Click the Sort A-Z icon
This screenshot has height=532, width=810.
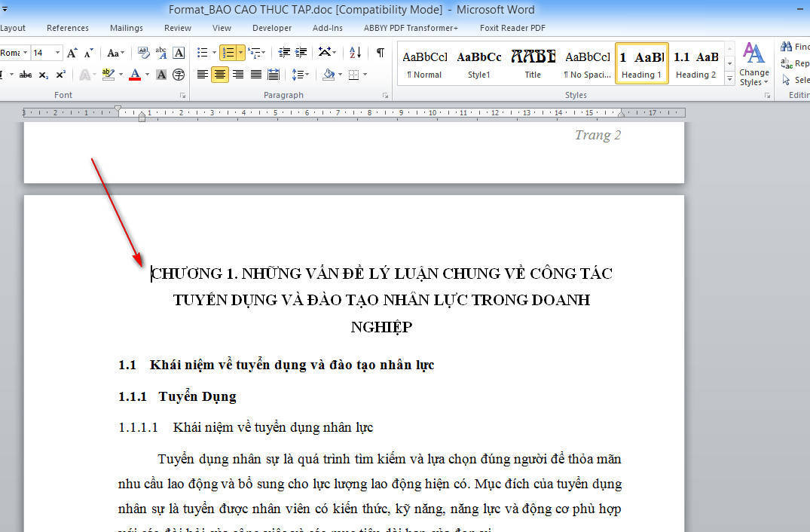pos(356,53)
